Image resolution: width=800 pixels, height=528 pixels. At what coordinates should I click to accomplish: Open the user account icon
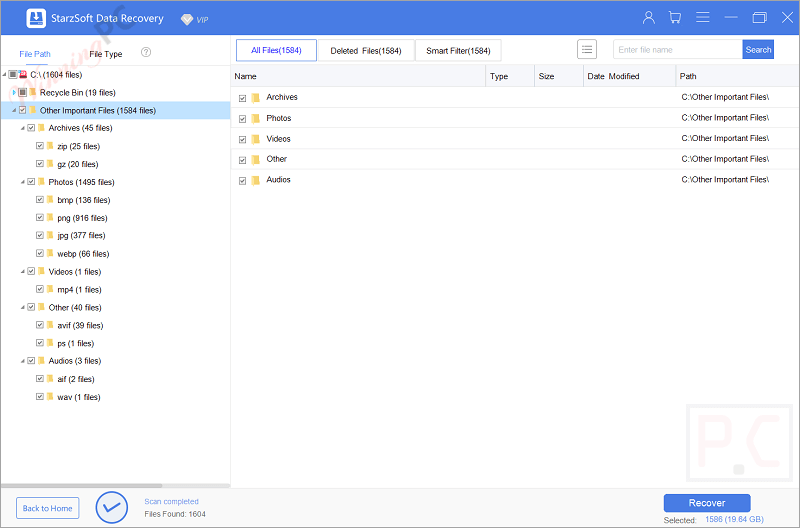coord(648,18)
